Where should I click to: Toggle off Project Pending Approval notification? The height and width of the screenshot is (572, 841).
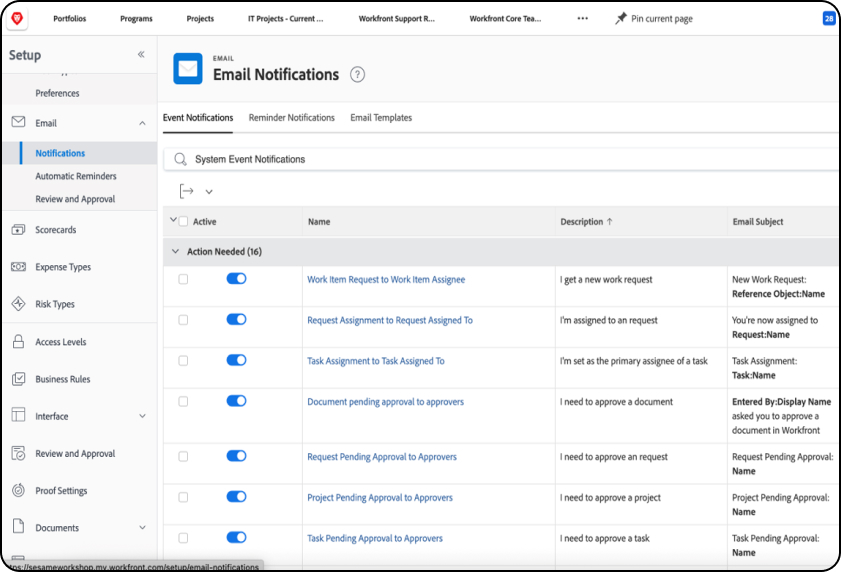236,496
